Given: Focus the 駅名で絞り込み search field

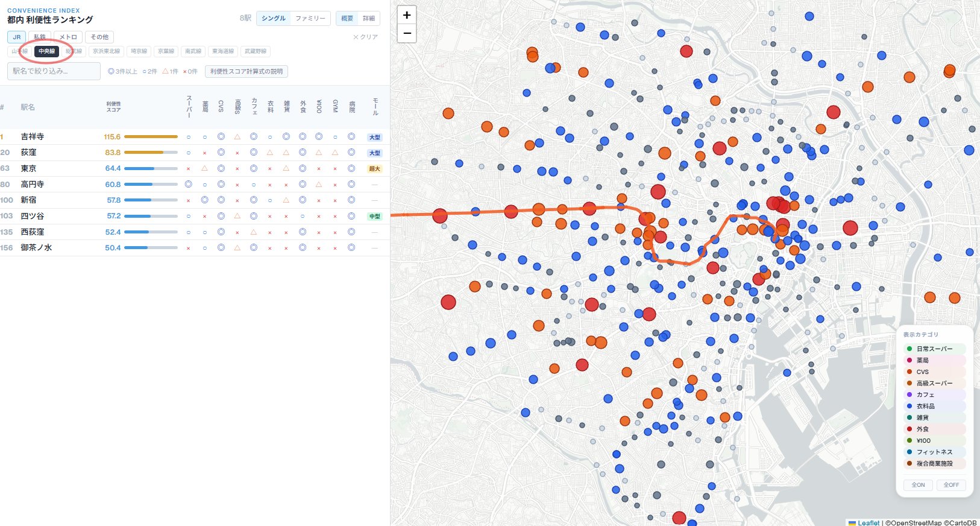Looking at the screenshot, I should (54, 71).
